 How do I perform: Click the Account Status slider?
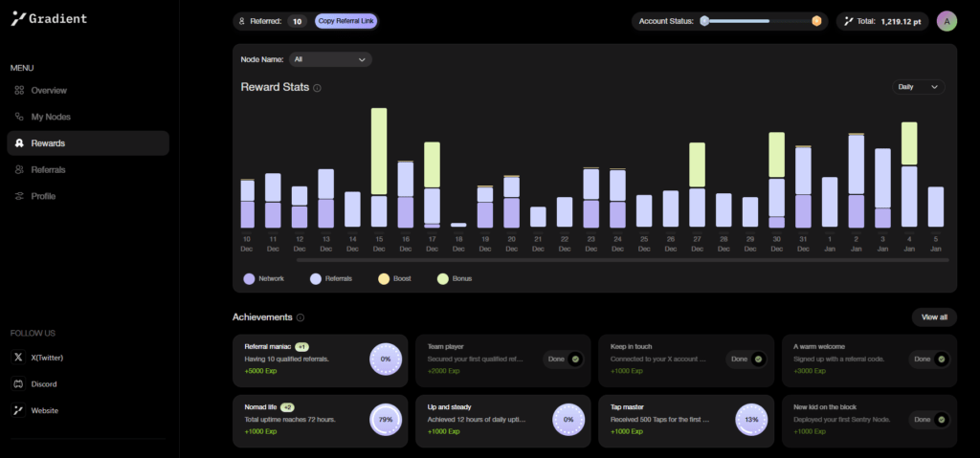coord(761,21)
